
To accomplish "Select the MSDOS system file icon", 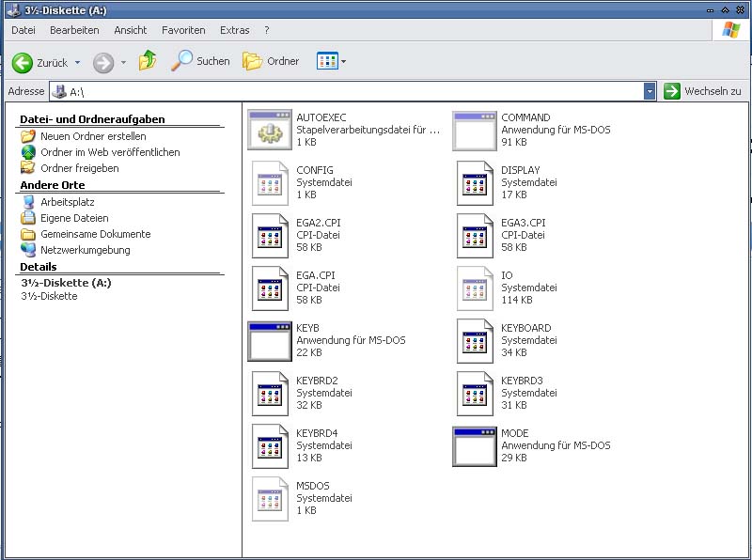I will tap(270, 499).
